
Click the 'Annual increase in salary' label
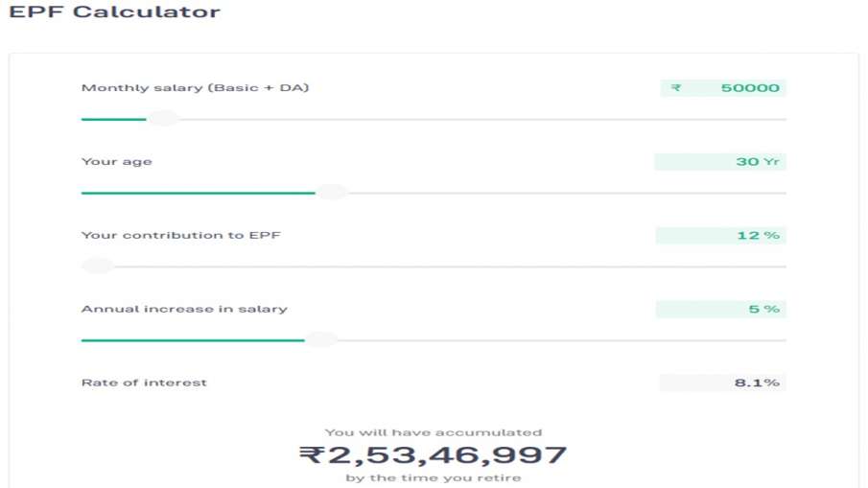point(183,310)
